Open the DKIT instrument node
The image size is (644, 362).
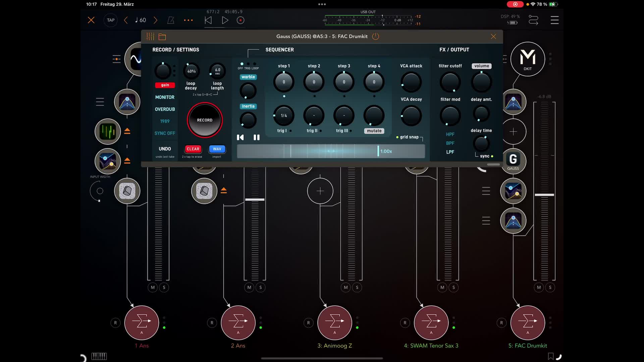pos(528,59)
